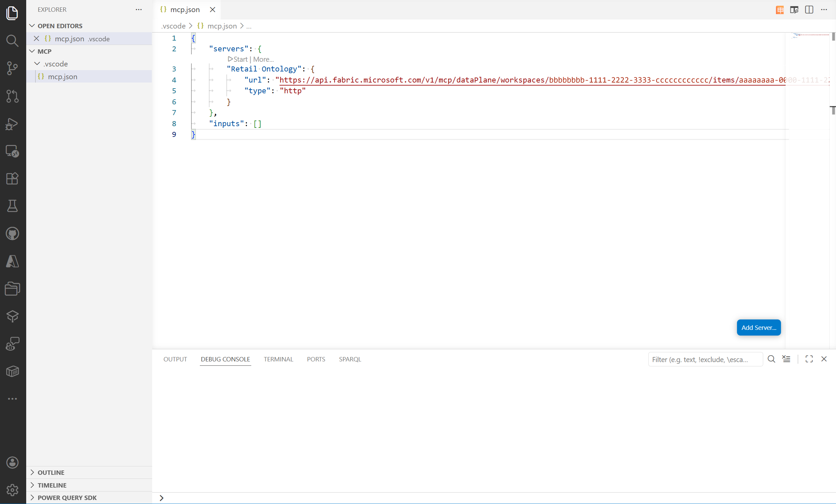836x504 pixels.
Task: Open the Testing beaker view
Action: (x=12, y=206)
